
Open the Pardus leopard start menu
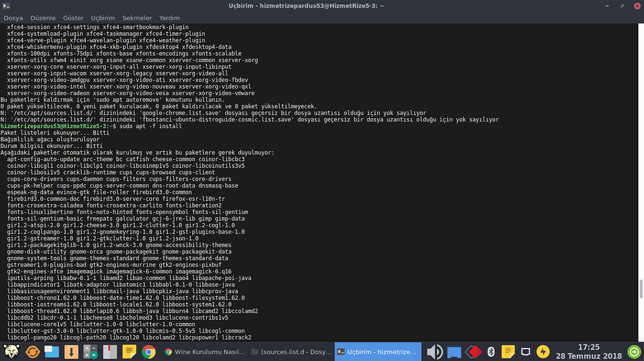11,351
